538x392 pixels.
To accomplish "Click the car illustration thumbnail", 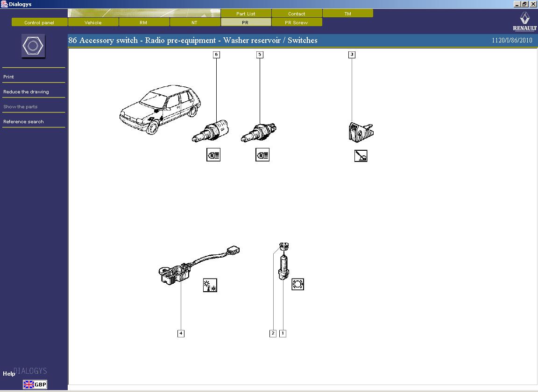I will coord(160,109).
